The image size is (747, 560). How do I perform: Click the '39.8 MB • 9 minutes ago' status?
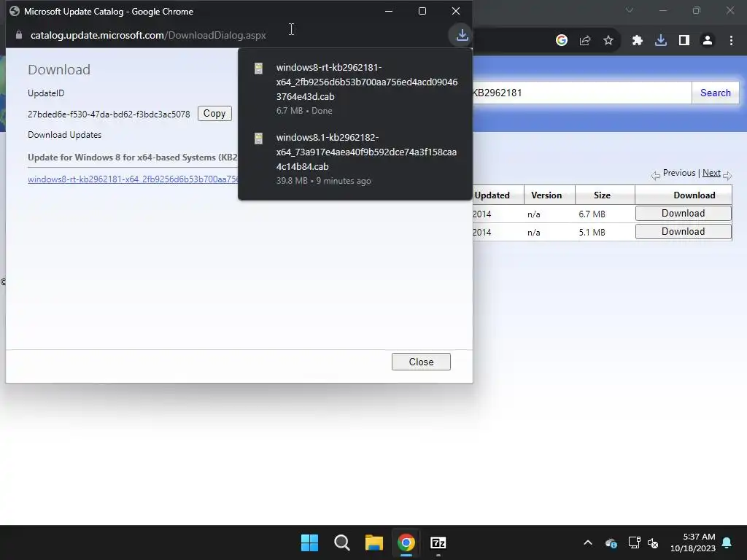323,181
